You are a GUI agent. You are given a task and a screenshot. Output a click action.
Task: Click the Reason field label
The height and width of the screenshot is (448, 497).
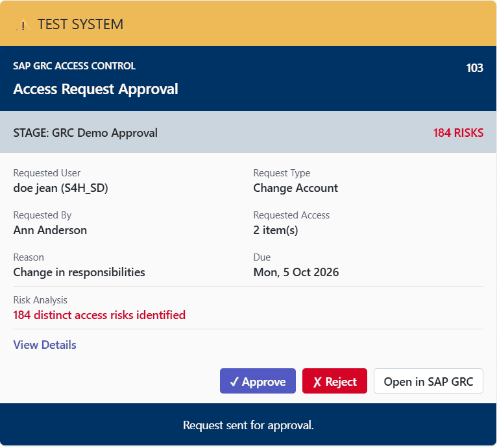[x=29, y=257]
